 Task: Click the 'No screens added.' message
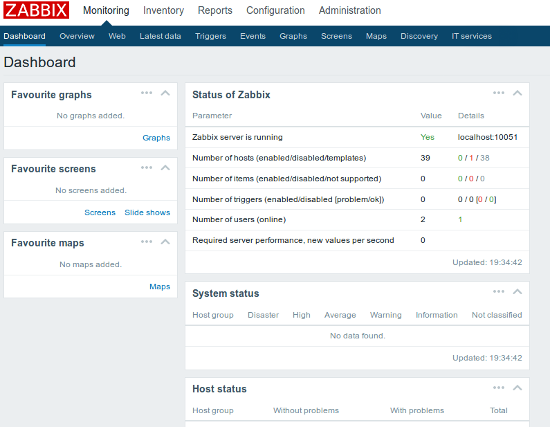(91, 190)
